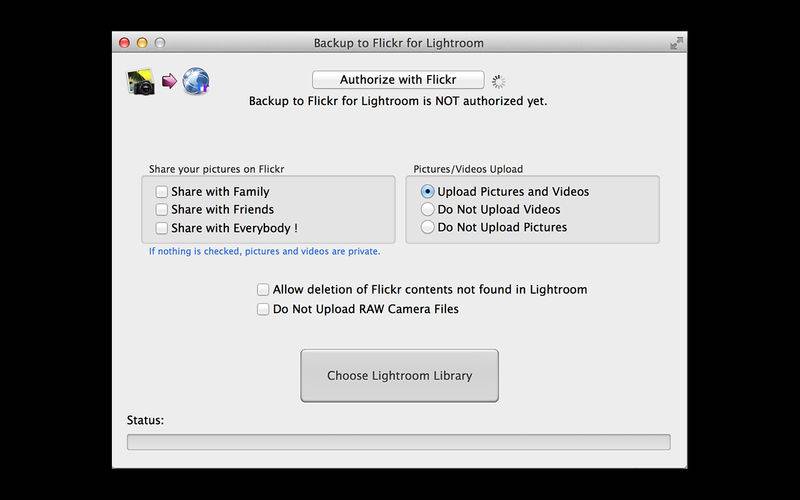The height and width of the screenshot is (500, 800).
Task: Select Do Not Upload Pictures radio button
Action: click(428, 227)
